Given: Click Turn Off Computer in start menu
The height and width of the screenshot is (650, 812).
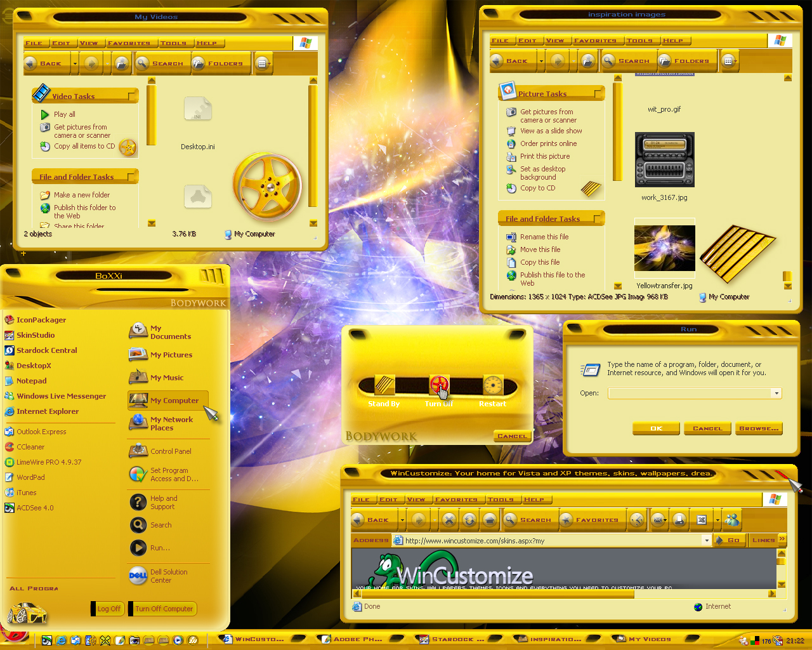Looking at the screenshot, I should (x=164, y=609).
